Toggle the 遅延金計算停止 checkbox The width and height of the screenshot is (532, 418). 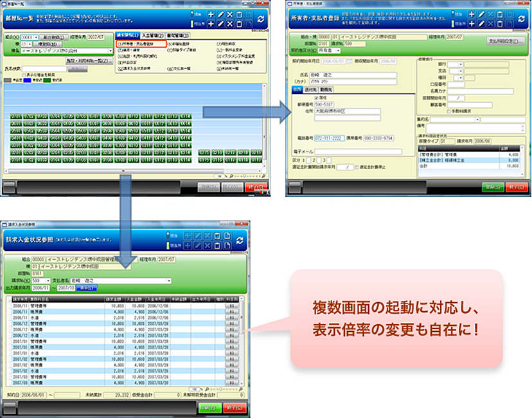357,167
